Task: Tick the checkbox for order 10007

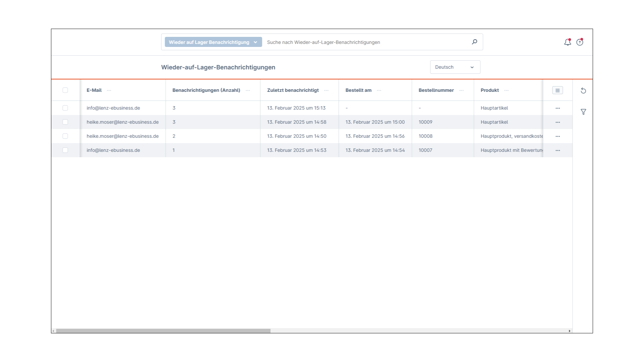Action: click(65, 150)
